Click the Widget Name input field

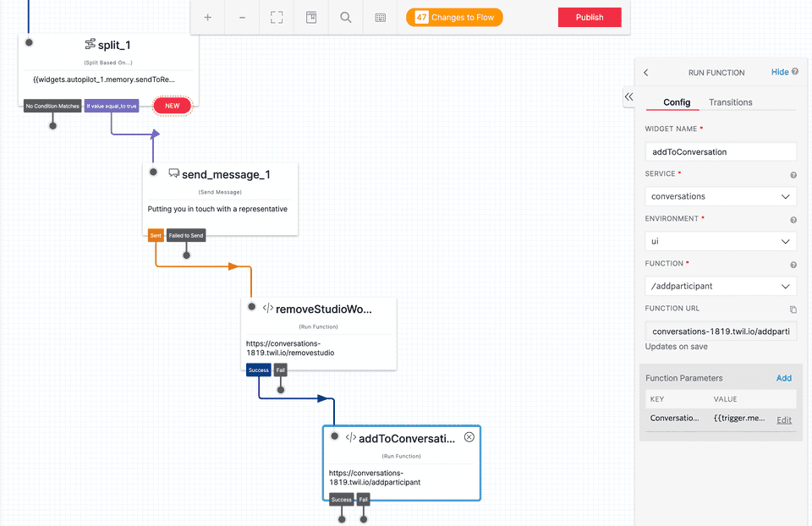click(720, 151)
